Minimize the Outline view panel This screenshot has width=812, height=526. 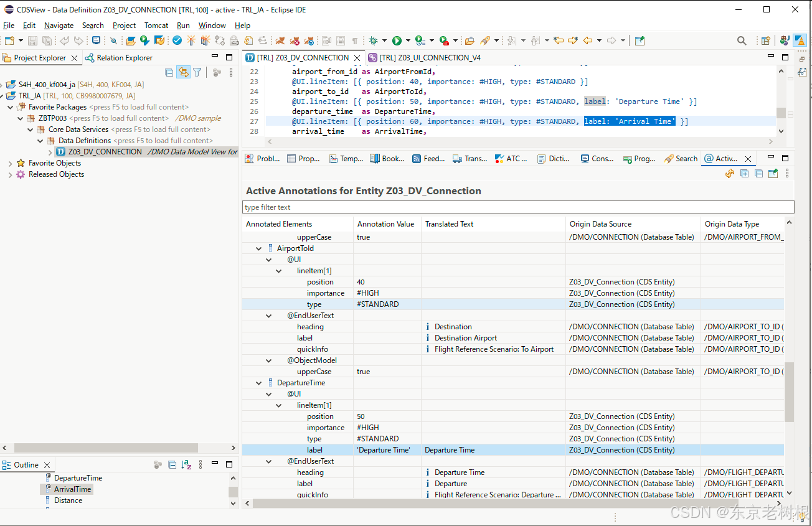tap(214, 463)
